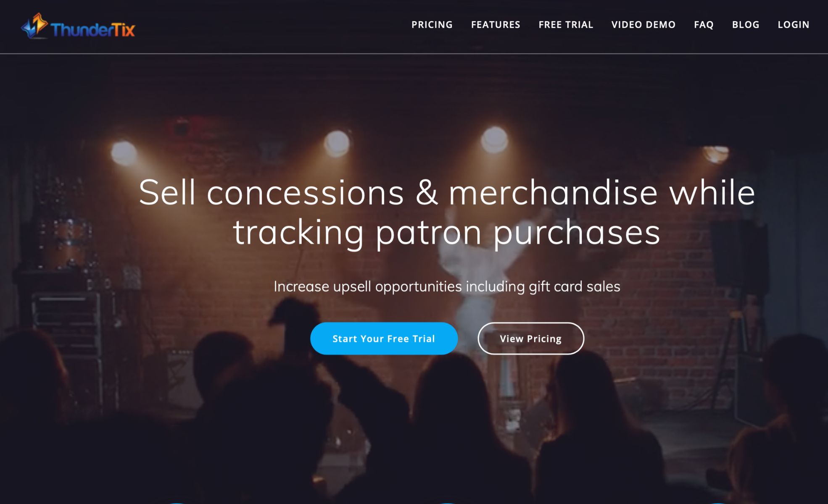The width and height of the screenshot is (828, 504).
Task: Click VIDEO DEMO navigation link
Action: click(x=643, y=24)
